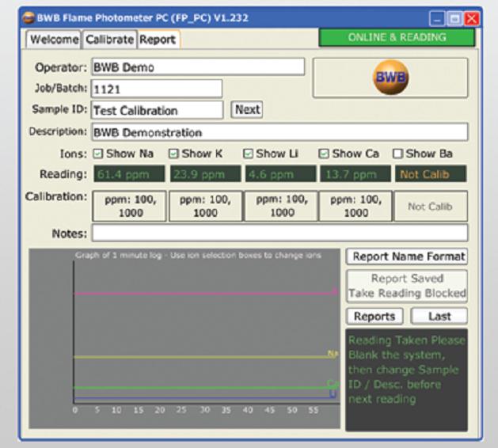Viewport: 498px width, 448px height.
Task: Click the pink K line in graph
Action: (206, 294)
